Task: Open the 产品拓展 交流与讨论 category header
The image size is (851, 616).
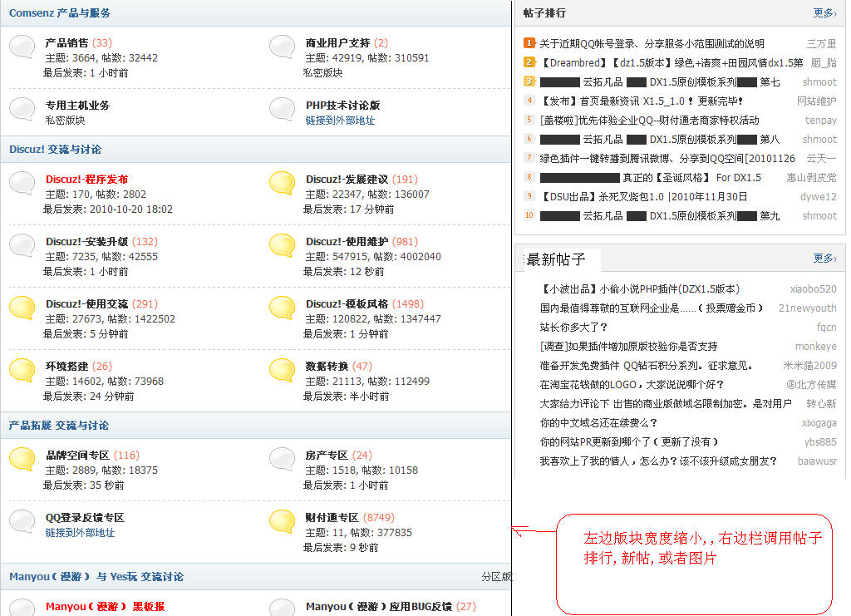Action: tap(59, 426)
